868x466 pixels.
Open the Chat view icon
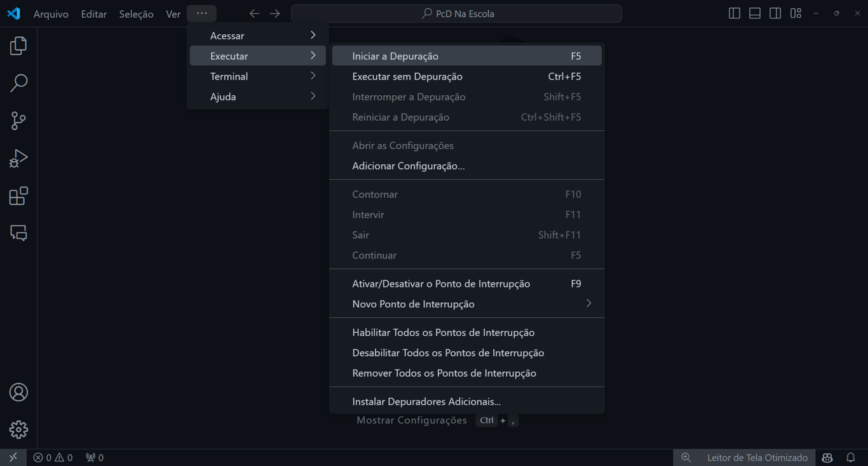(x=18, y=233)
